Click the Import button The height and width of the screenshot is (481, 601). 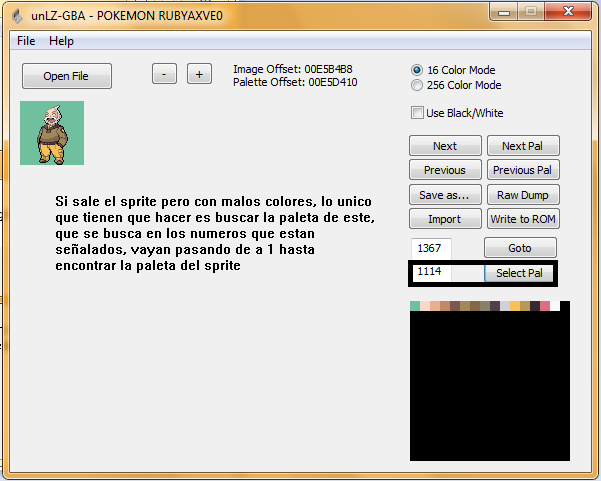point(445,219)
